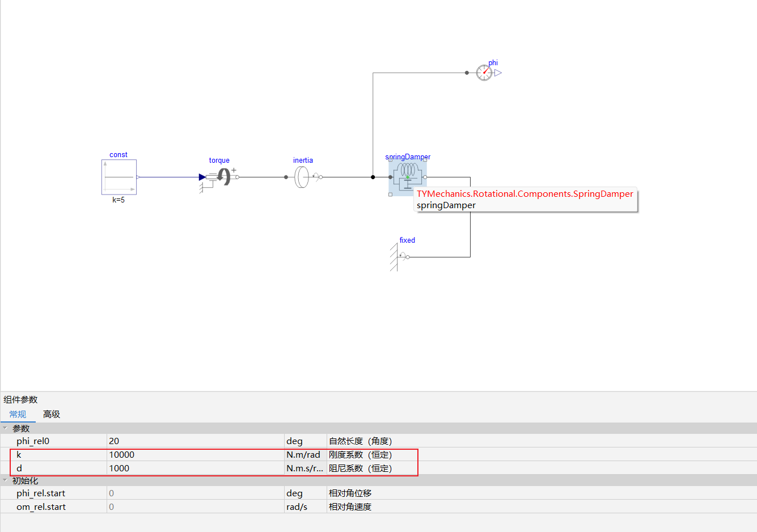Click the 组件参数 panel title
Viewport: 757px width, 532px height.
point(20,399)
